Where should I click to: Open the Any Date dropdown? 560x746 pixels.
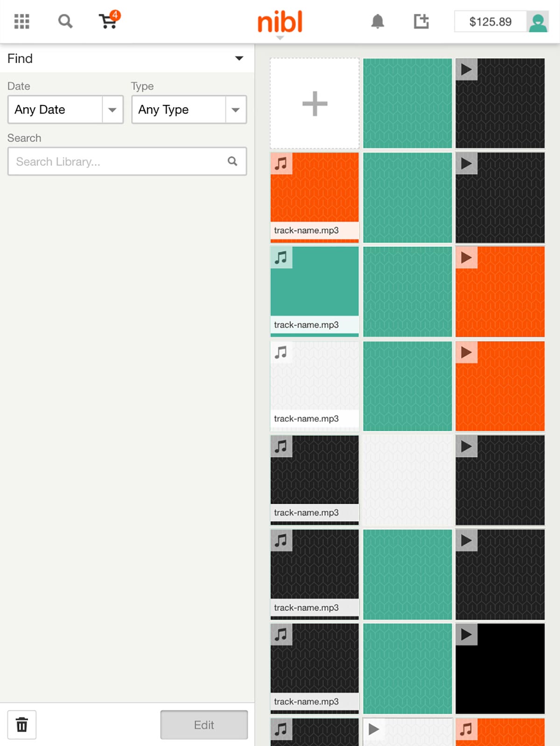coord(65,110)
